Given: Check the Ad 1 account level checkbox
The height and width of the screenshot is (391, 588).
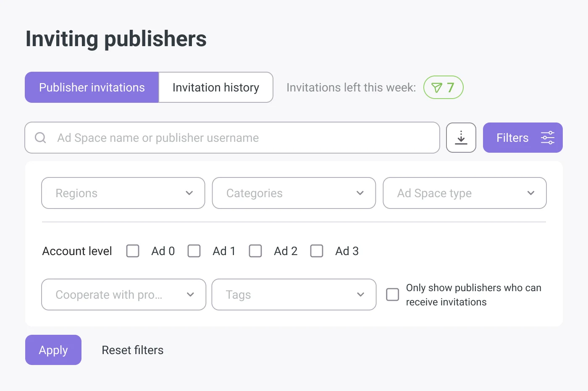Looking at the screenshot, I should pyautogui.click(x=194, y=251).
